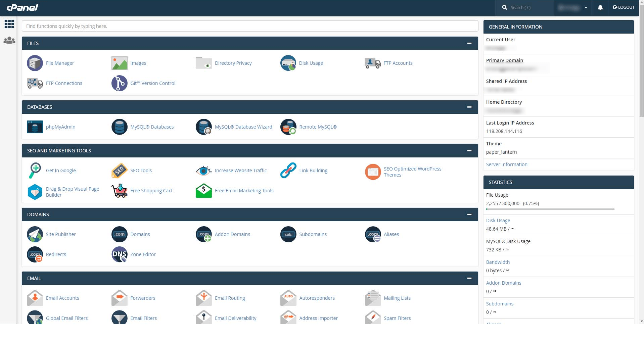Open the Images tool icon
The height and width of the screenshot is (337, 644).
coord(120,63)
